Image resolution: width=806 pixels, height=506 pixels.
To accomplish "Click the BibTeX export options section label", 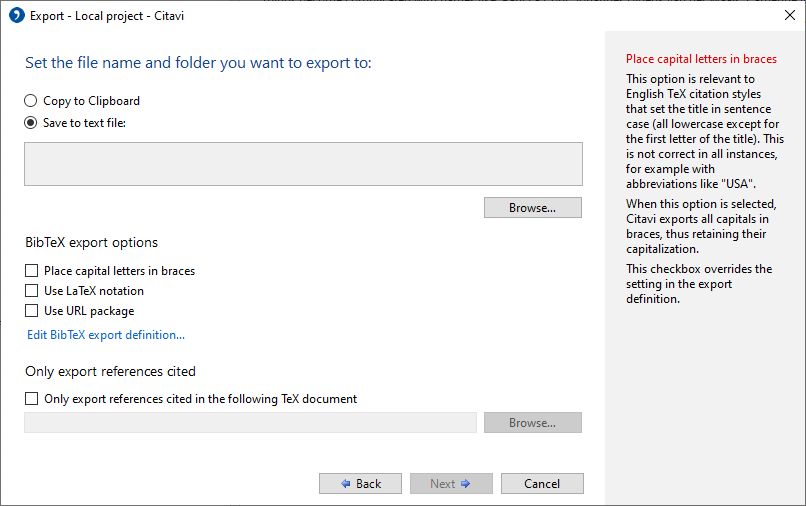I will (92, 242).
